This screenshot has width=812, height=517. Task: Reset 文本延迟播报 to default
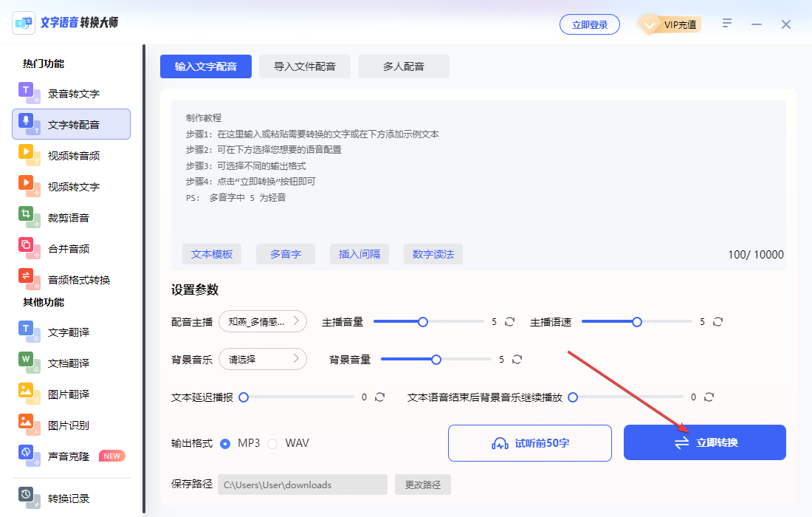379,397
